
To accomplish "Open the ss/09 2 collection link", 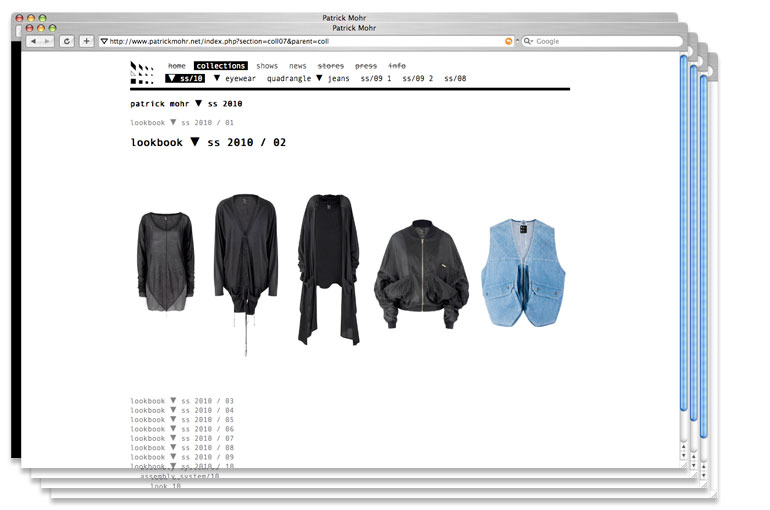I will [417, 78].
